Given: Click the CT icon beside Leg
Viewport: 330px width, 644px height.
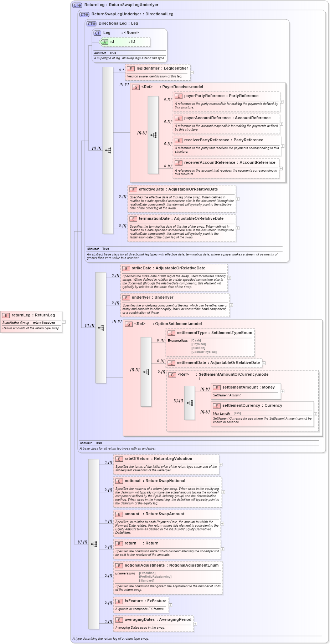Looking at the screenshot, I should pyautogui.click(x=97, y=33).
